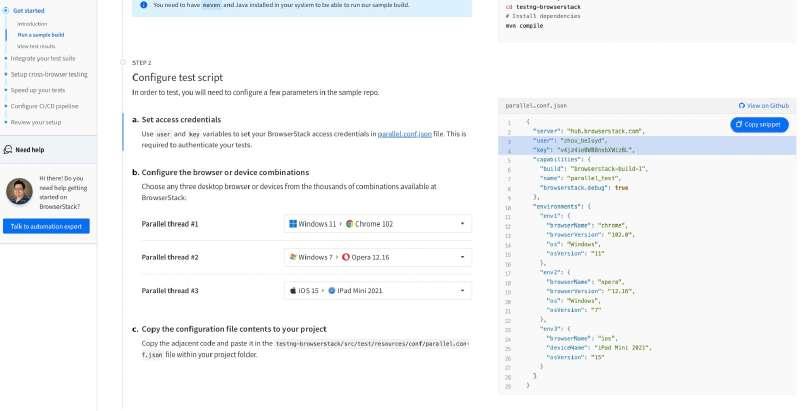Open the View on Github link

click(x=764, y=106)
